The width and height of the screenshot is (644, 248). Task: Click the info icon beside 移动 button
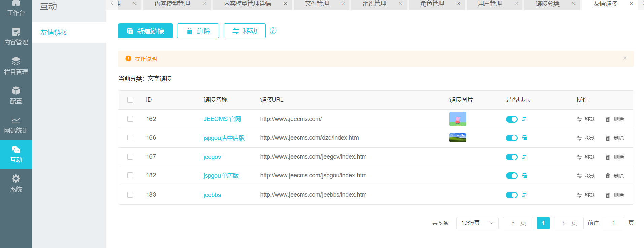273,31
